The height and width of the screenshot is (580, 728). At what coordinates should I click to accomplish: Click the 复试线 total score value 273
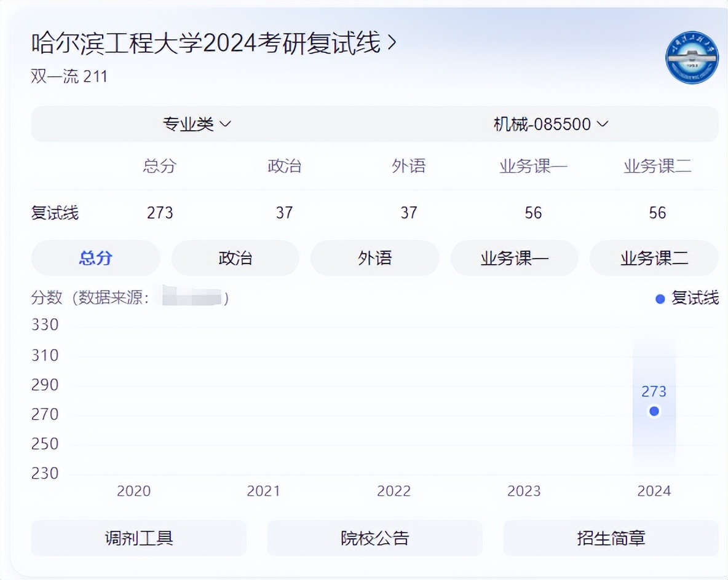click(x=160, y=213)
